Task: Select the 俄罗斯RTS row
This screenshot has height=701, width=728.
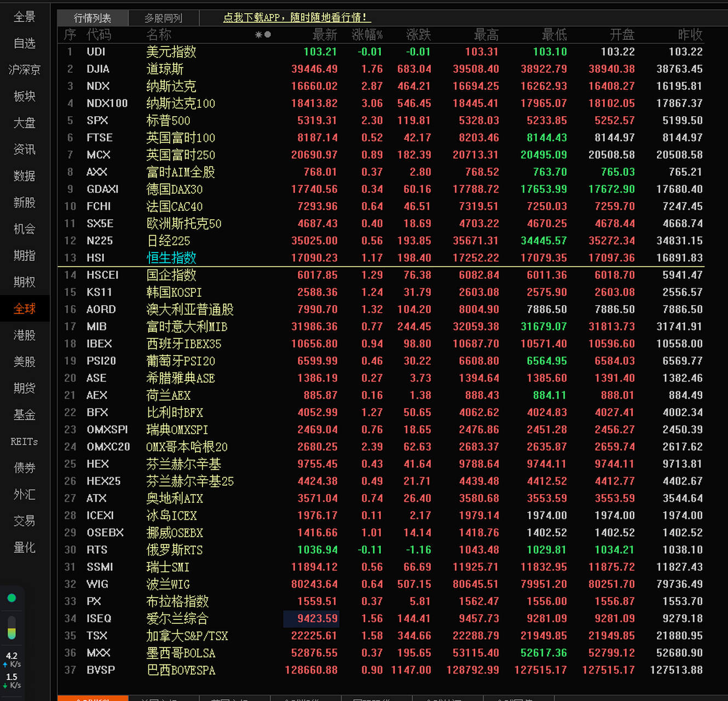Action: [381, 550]
